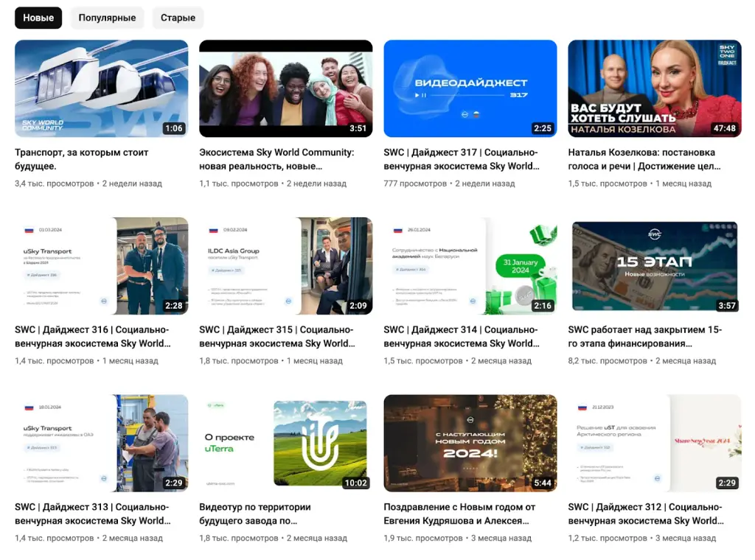This screenshot has width=755, height=560.
Task: Open the О проекте uTerra thumbnail
Action: (286, 443)
